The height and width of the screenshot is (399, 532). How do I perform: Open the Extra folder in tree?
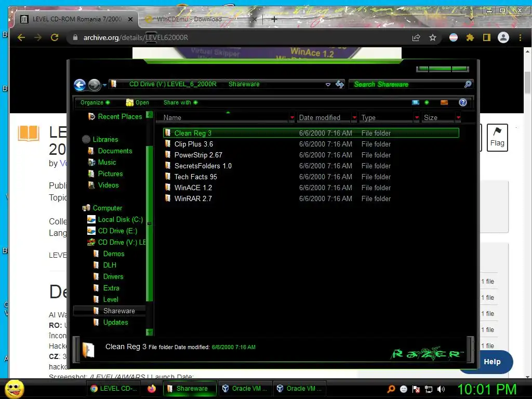(107, 288)
